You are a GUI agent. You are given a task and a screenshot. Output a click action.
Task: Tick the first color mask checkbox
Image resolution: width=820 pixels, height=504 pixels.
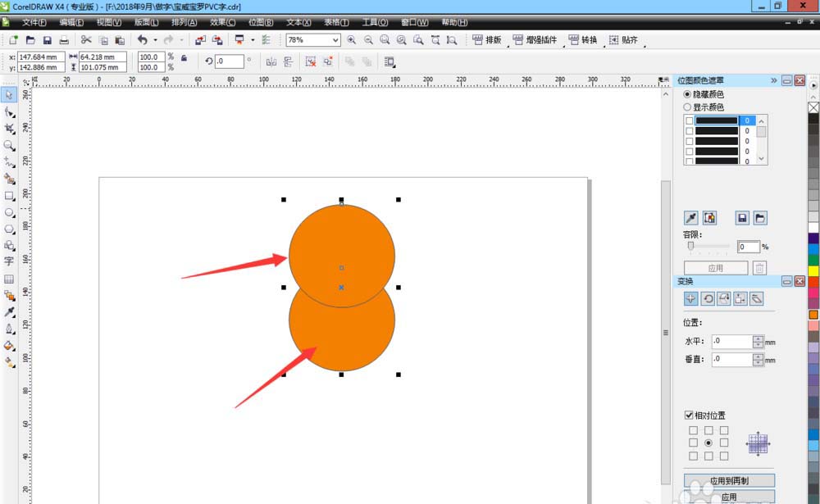coord(690,120)
